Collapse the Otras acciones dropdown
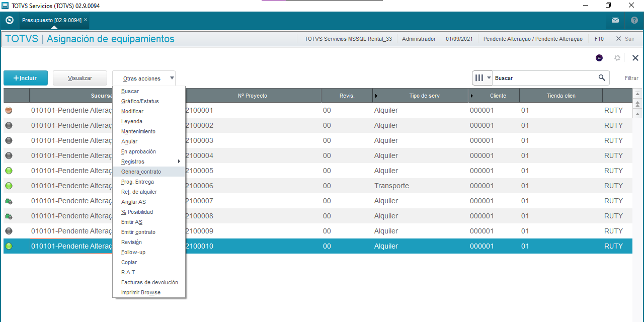Screen dimensions: 644x322 [x=144, y=78]
